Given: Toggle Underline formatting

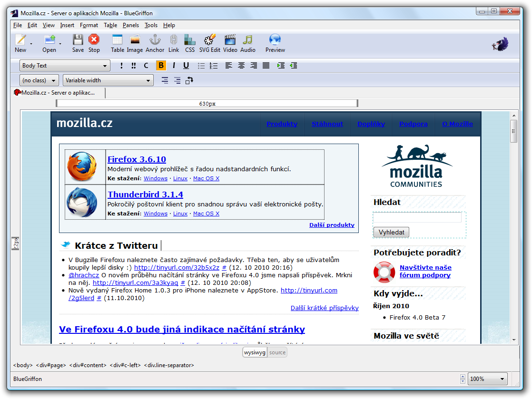Looking at the screenshot, I should tap(186, 66).
